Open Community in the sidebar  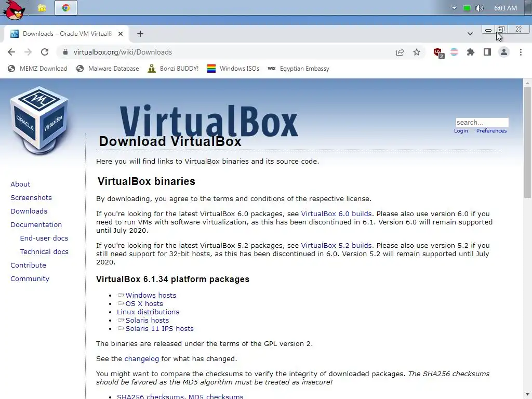click(x=30, y=279)
